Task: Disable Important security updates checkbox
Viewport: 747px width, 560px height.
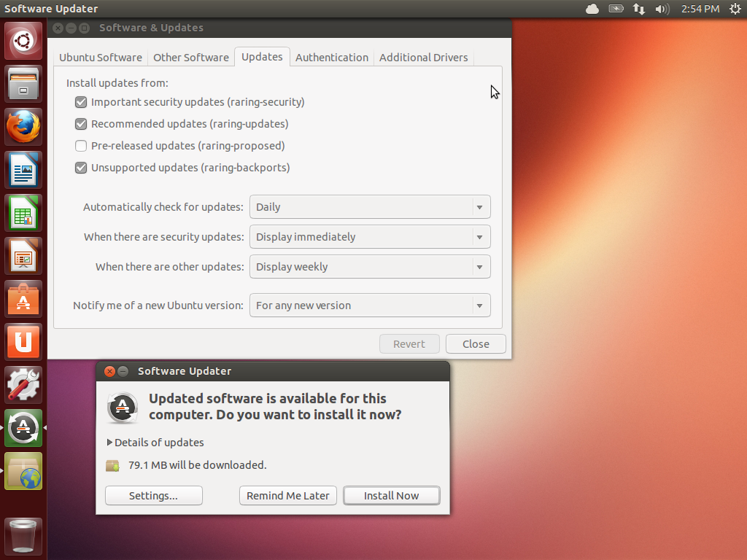Action: pos(81,102)
